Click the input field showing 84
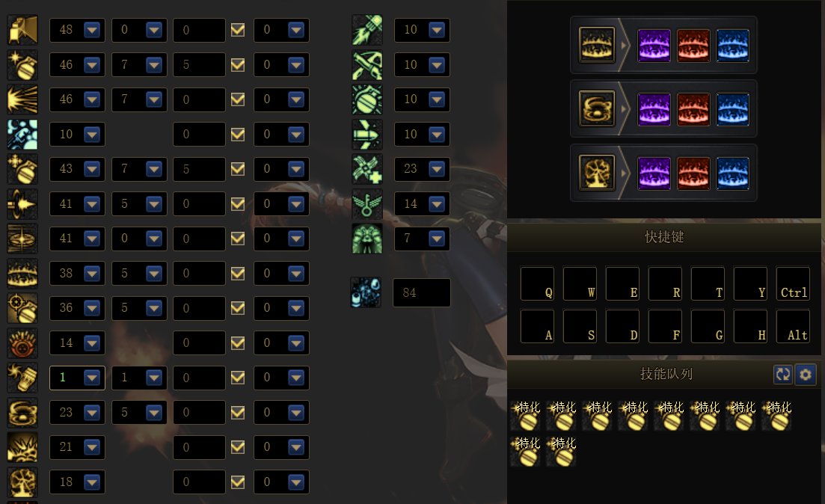The width and height of the screenshot is (825, 504). [422, 292]
